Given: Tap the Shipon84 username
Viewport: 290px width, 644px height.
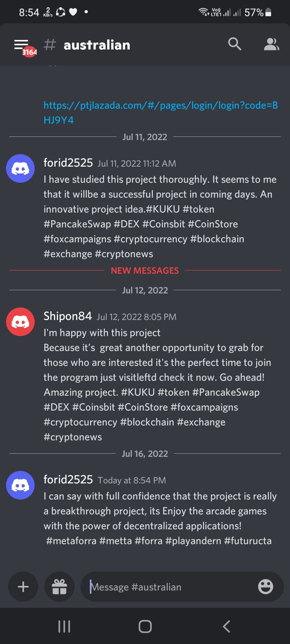Looking at the screenshot, I should pyautogui.click(x=68, y=316).
